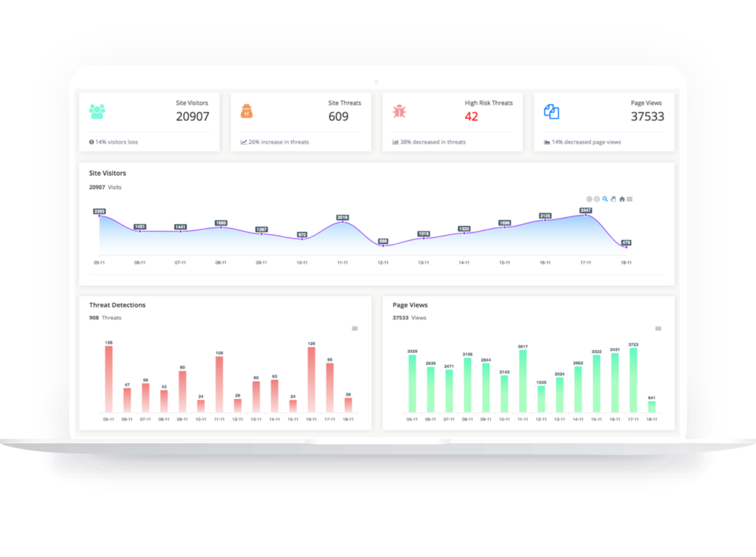
Task: Click the 2393 data point on 05-11
Action: coord(100,216)
